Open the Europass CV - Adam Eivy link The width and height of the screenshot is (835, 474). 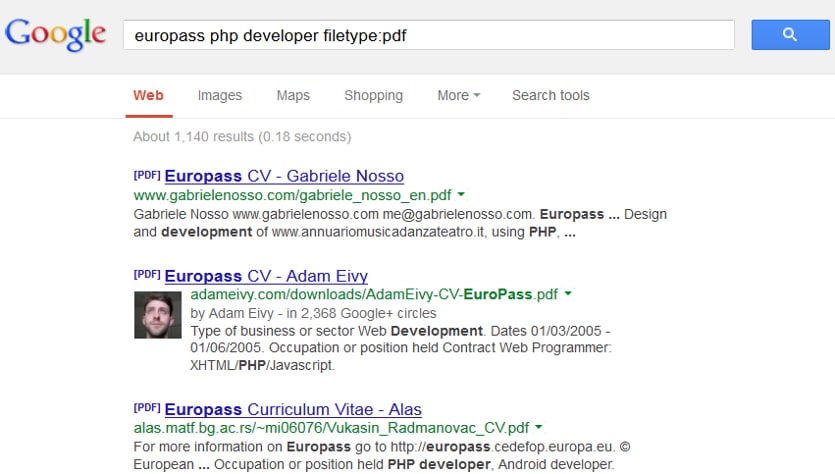[266, 276]
